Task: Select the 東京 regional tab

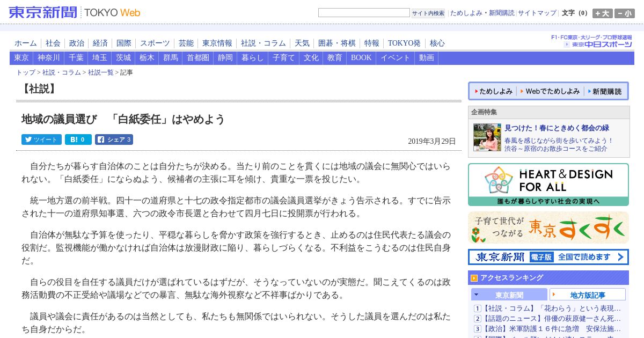Action: click(21, 58)
